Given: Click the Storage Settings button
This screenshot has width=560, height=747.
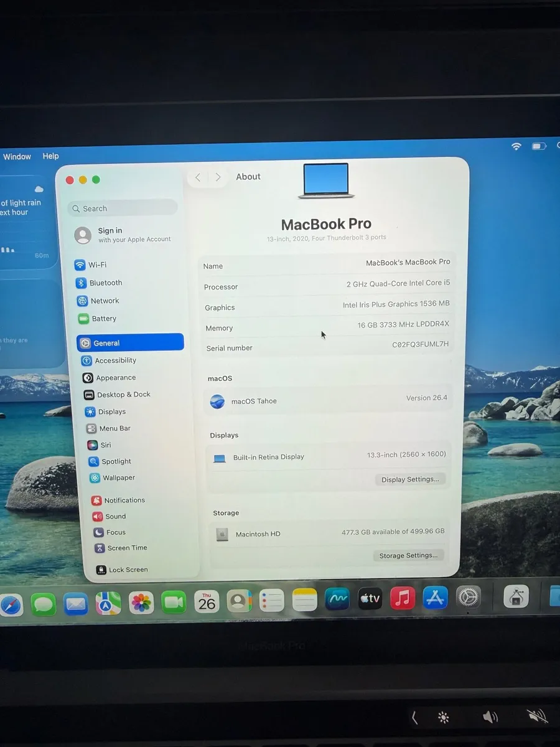Looking at the screenshot, I should [x=408, y=555].
